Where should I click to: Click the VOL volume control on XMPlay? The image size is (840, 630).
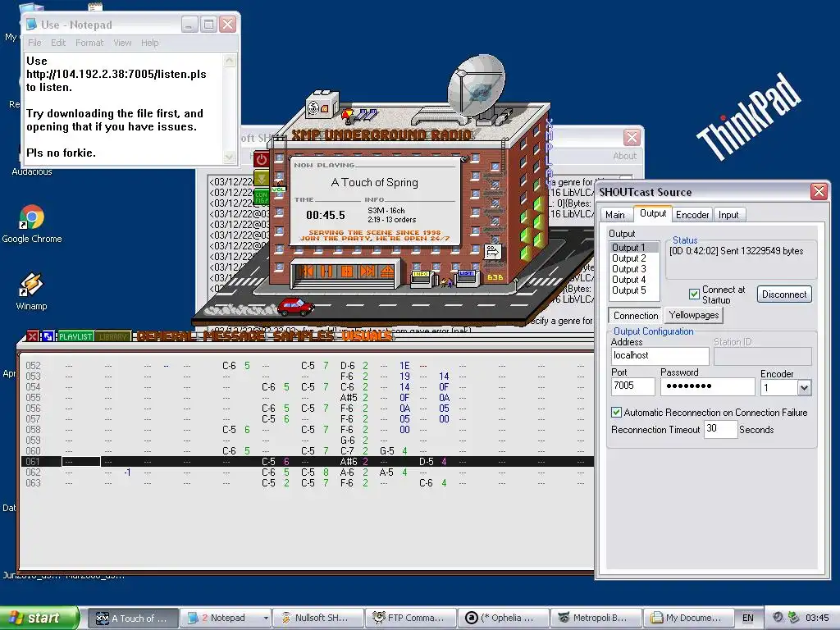pos(279,189)
